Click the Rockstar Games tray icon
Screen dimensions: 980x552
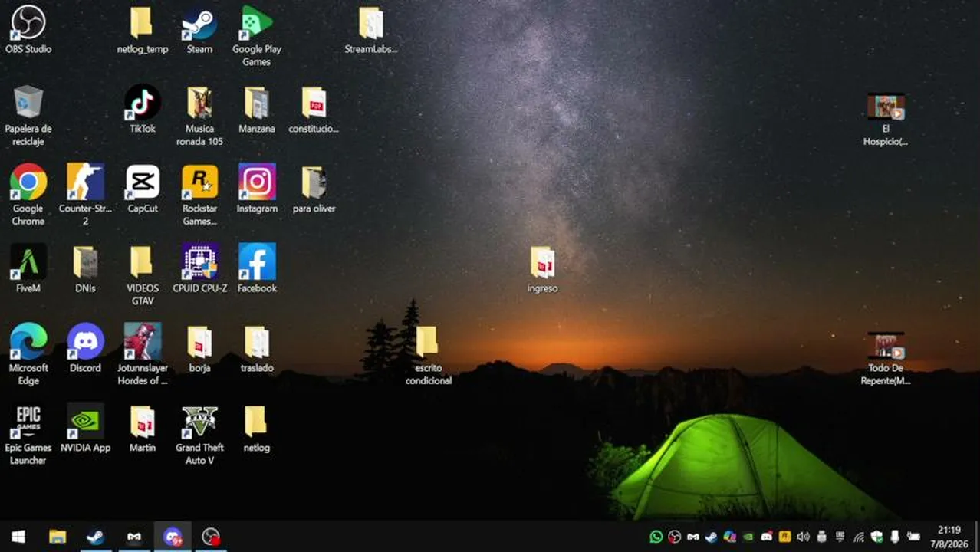pyautogui.click(x=785, y=537)
